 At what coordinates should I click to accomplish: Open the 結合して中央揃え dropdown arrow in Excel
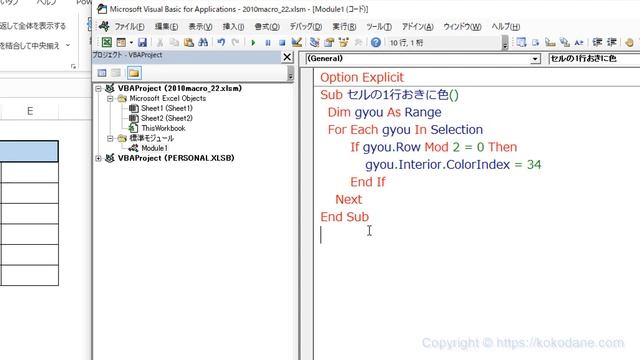point(68,45)
